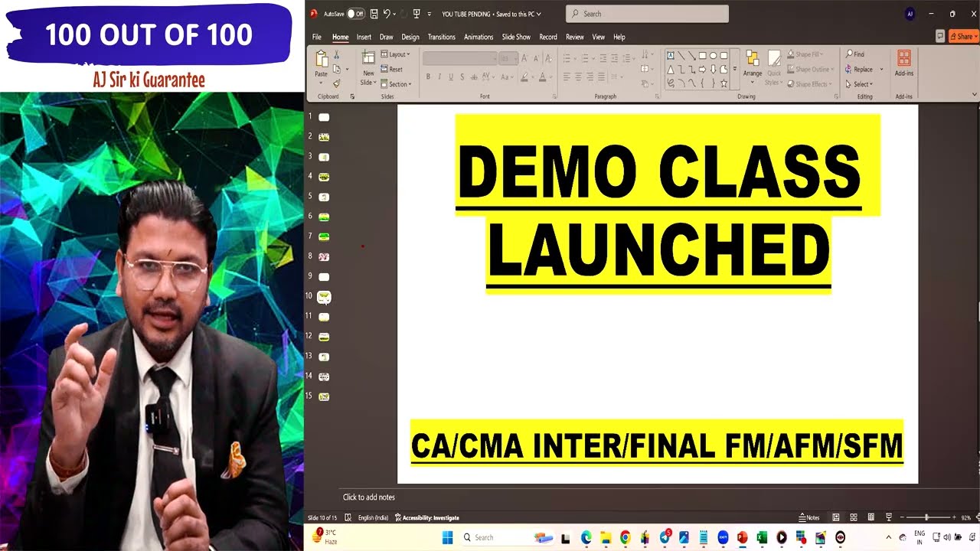The height and width of the screenshot is (551, 980).
Task: Click Accessibility: Investigate in status bar
Action: [426, 517]
